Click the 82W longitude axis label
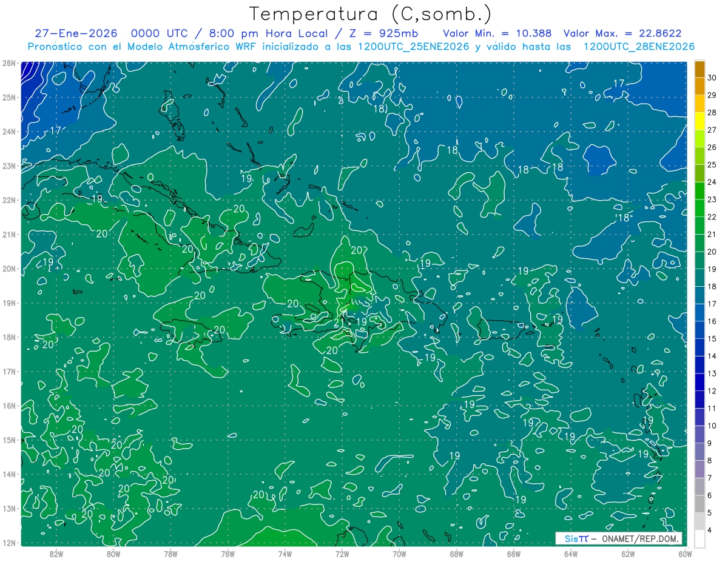This screenshot has height=562, width=728. point(56,554)
